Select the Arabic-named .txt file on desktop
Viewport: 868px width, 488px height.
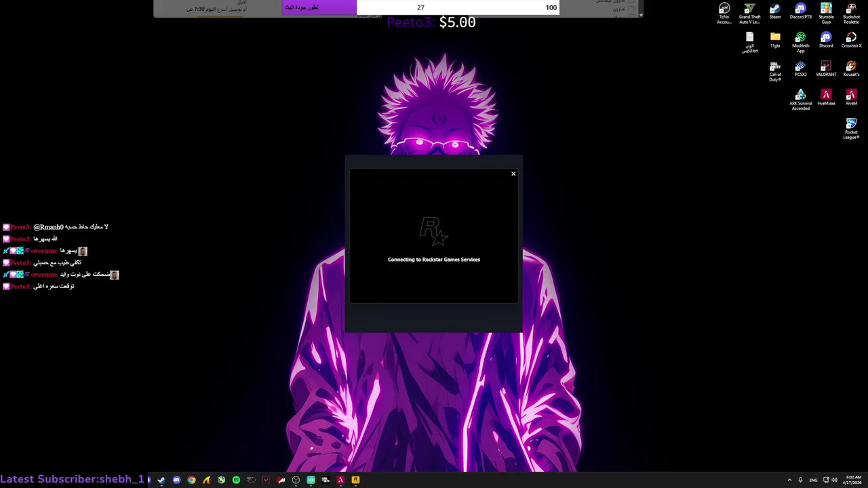(x=749, y=43)
